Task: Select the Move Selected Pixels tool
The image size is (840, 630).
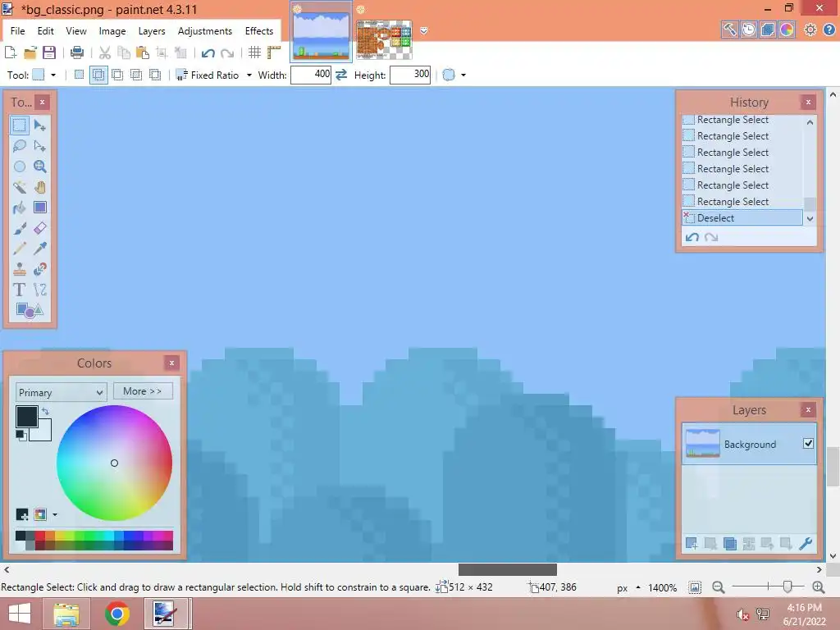Action: (39, 126)
